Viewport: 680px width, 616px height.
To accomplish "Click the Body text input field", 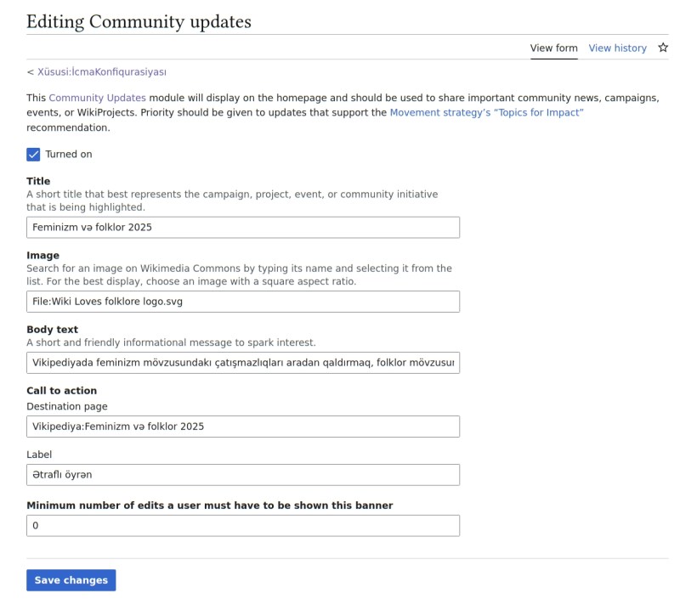I will 243,363.
